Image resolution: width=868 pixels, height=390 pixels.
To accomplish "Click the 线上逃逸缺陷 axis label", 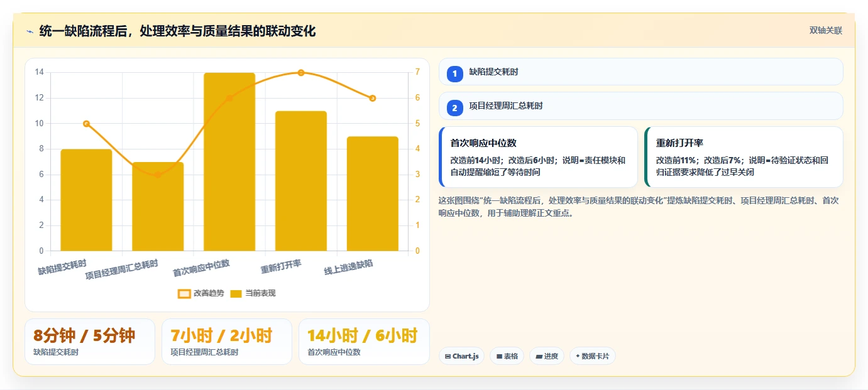I will (348, 267).
